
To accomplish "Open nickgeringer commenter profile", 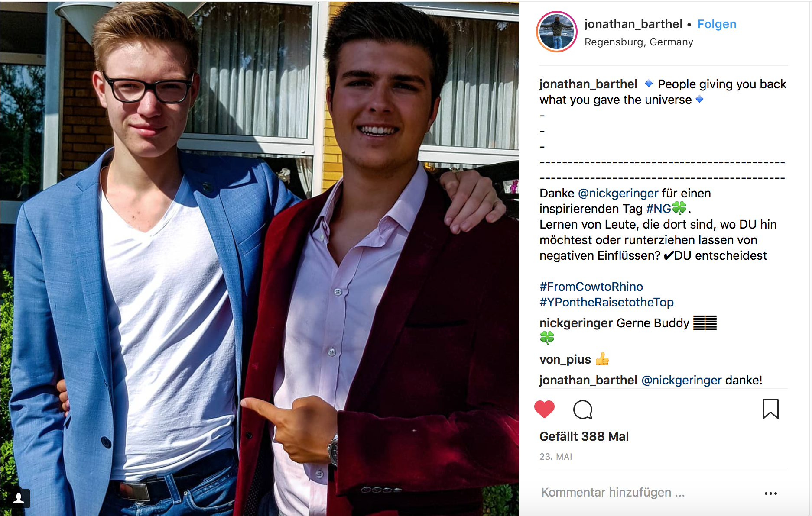I will coord(576,323).
